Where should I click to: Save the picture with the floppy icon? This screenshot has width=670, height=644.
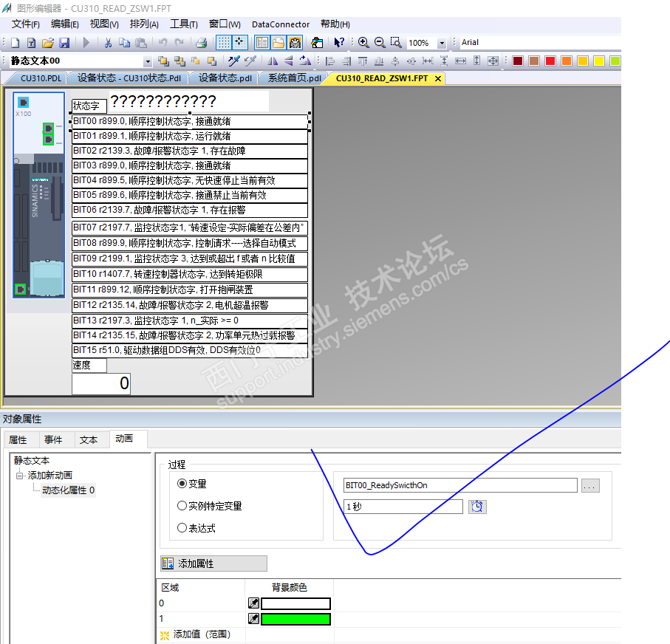pos(64,42)
